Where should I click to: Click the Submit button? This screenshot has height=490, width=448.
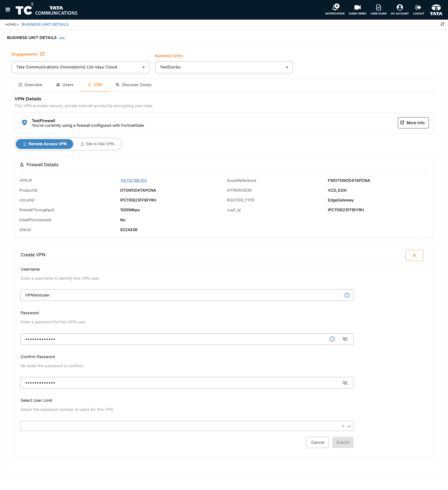(x=343, y=442)
